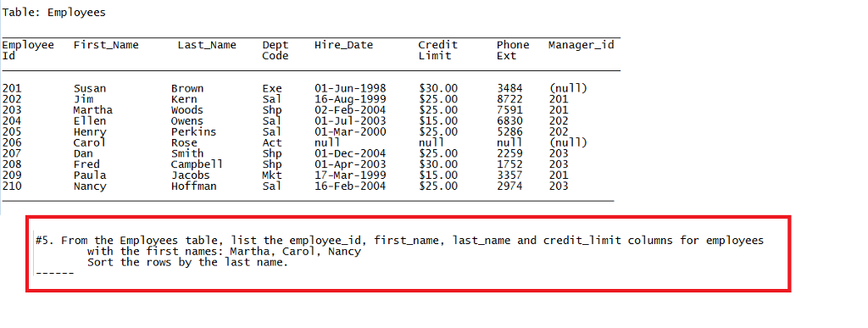Image resolution: width=868 pixels, height=328 pixels.
Task: Select first name Fred
Action: (87, 164)
